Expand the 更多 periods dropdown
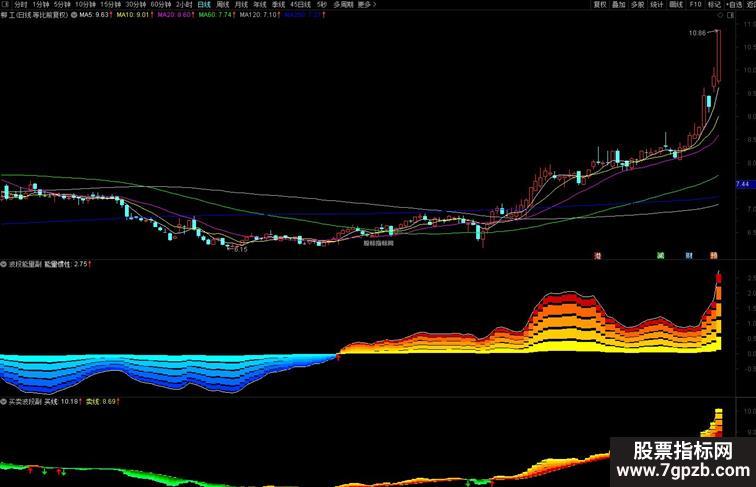756x487 pixels. (366, 4)
